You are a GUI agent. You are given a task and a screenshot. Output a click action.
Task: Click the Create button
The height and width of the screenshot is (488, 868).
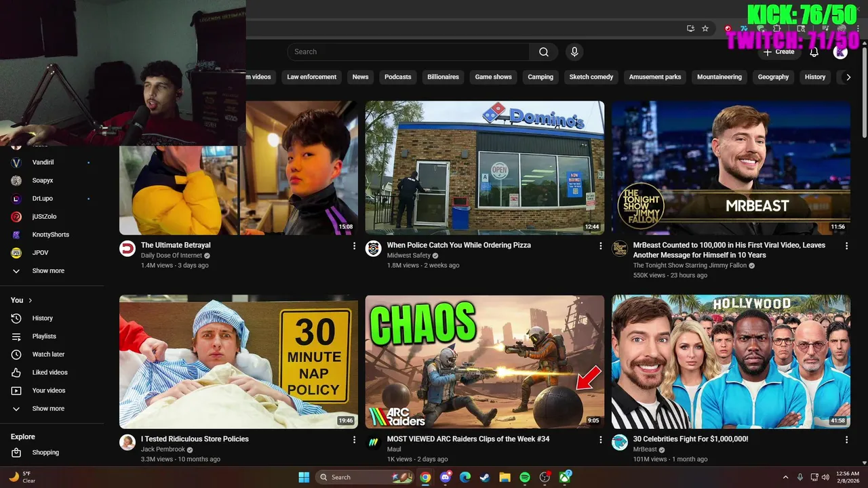click(778, 52)
